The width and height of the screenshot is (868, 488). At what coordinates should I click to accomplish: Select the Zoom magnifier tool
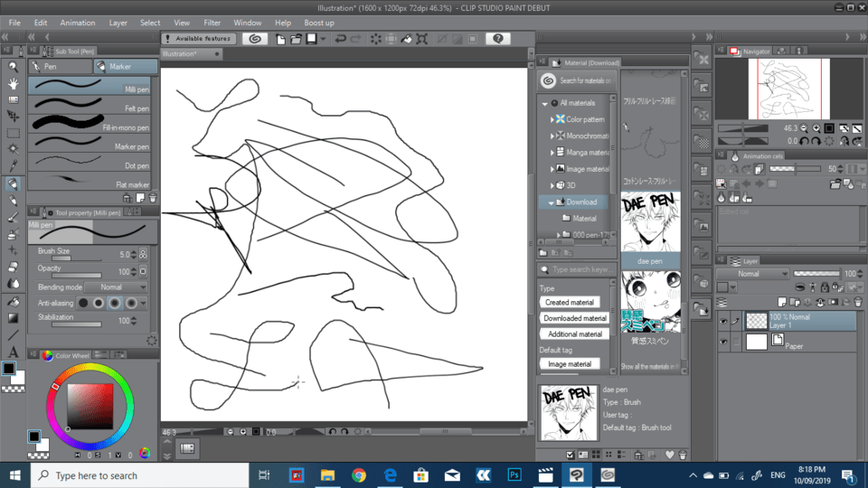(x=13, y=66)
